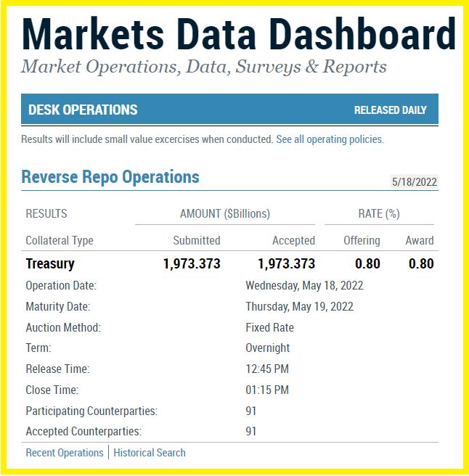Select the Overnight term value

[x=267, y=348]
